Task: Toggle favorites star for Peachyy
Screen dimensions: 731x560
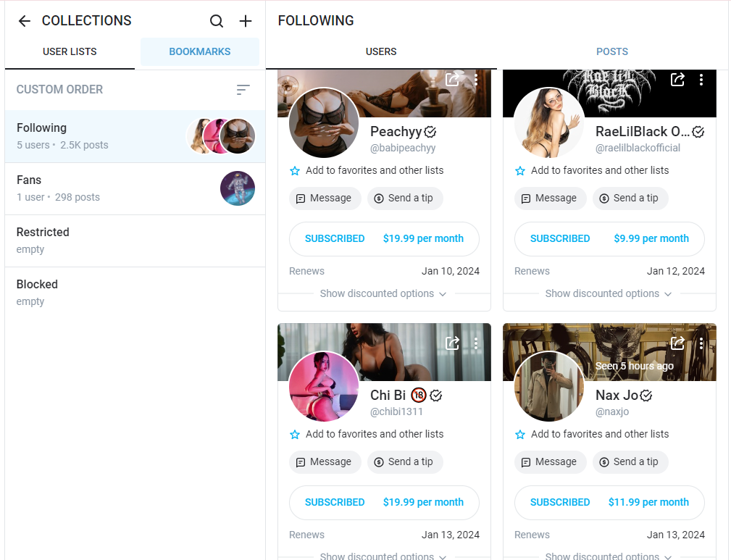Action: click(x=295, y=171)
